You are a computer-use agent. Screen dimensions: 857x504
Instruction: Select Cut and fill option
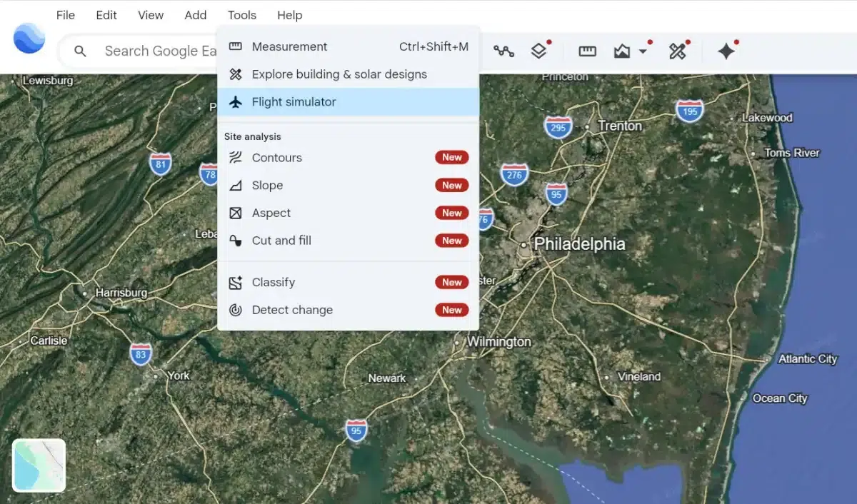coord(349,241)
